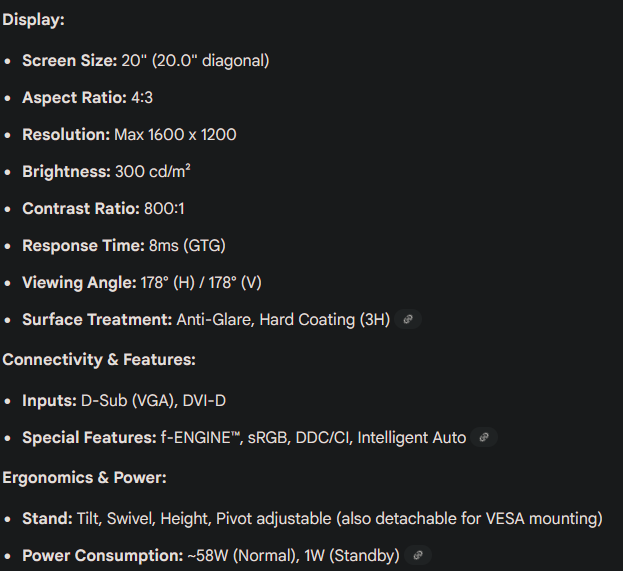Click the Stand label

click(47, 518)
